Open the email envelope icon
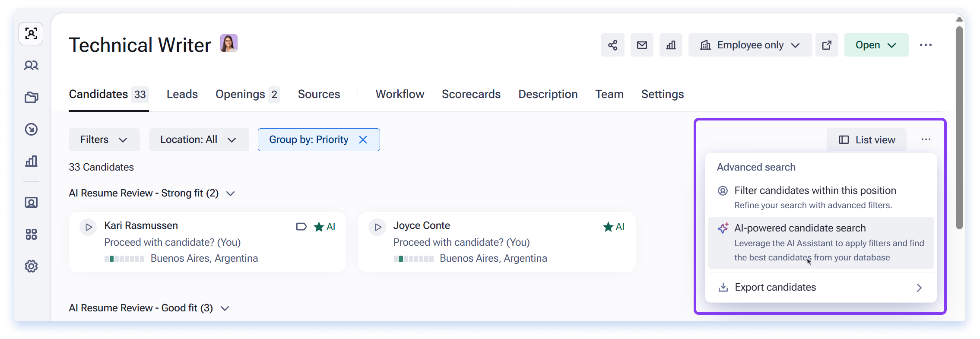The width and height of the screenshot is (980, 339). coord(642,45)
